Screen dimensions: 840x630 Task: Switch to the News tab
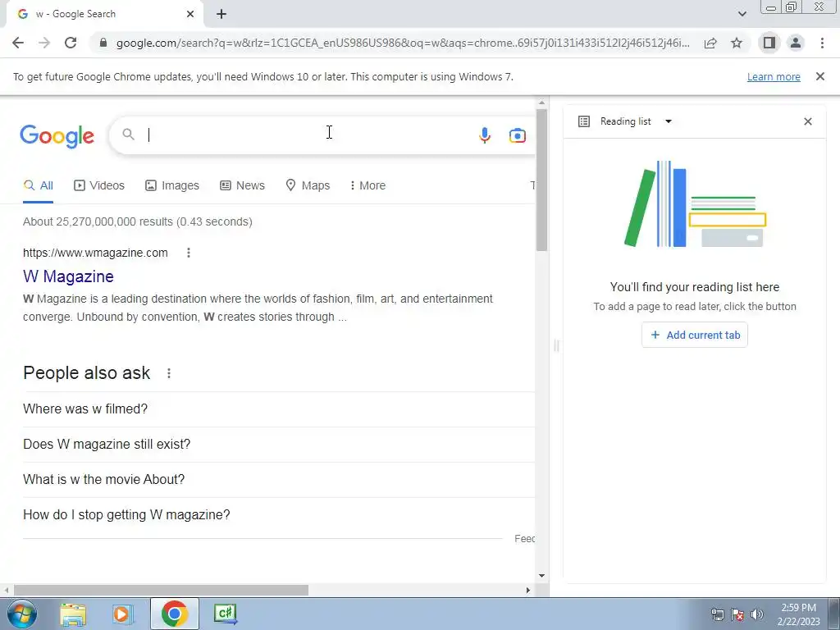(x=243, y=185)
